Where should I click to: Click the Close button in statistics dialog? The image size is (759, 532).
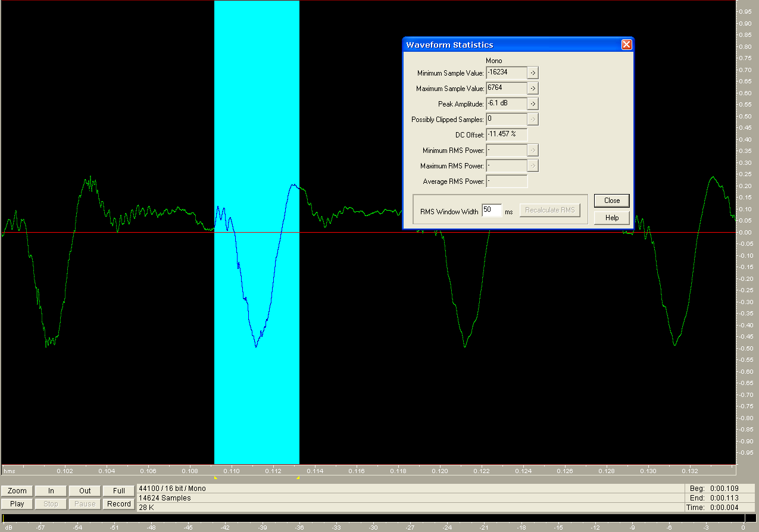[612, 201]
